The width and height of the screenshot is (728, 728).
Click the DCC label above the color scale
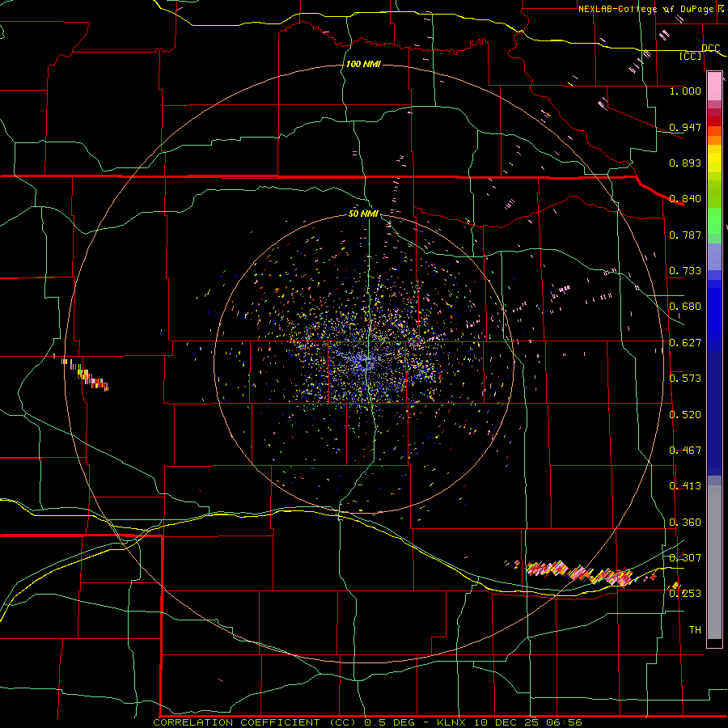(x=711, y=48)
